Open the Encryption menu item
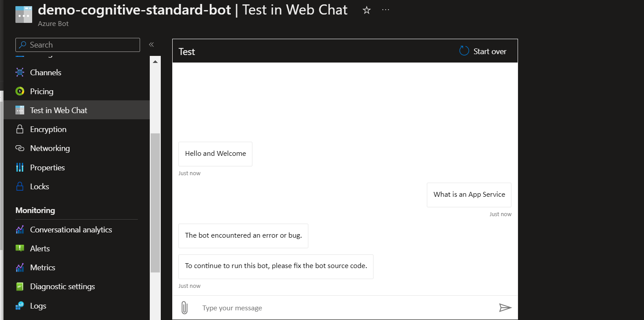The height and width of the screenshot is (320, 644). (48, 129)
